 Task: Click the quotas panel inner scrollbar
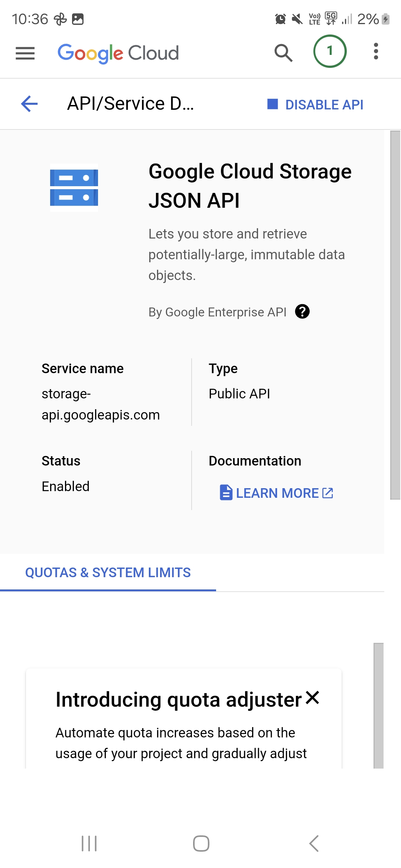[378, 705]
